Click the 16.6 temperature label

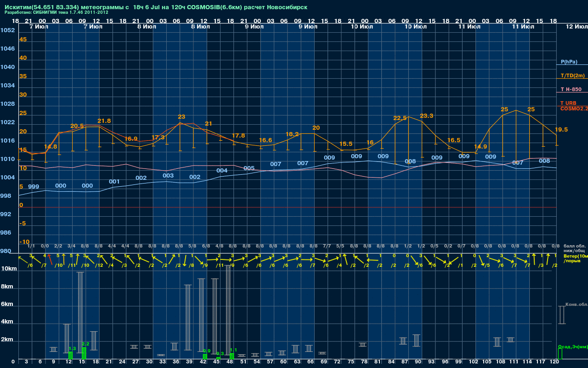click(x=266, y=140)
